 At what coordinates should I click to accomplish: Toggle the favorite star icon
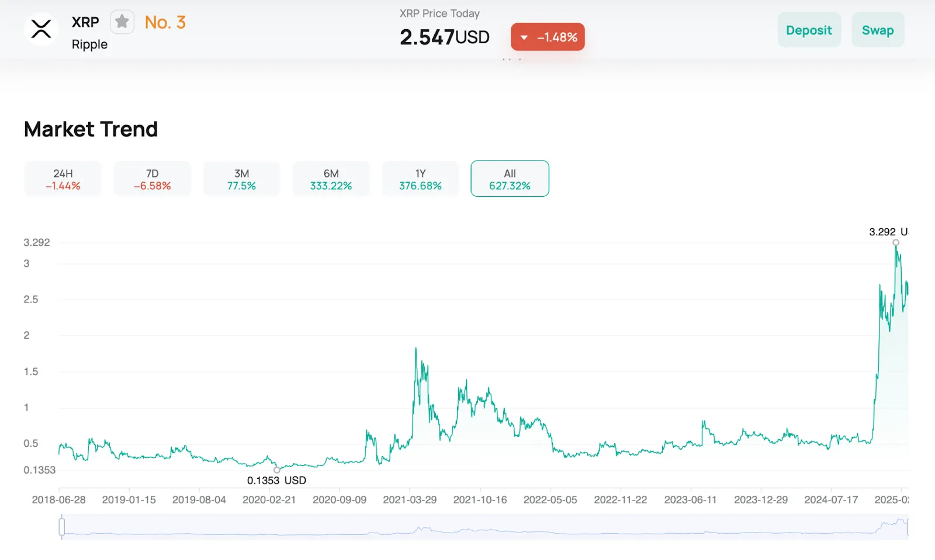click(x=122, y=22)
